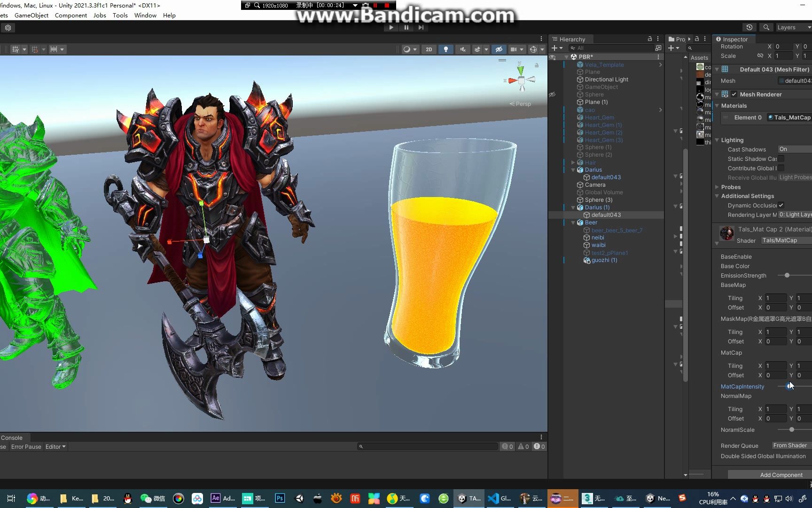
Task: Collapse the Darius (1) foldout arrow
Action: coord(573,207)
